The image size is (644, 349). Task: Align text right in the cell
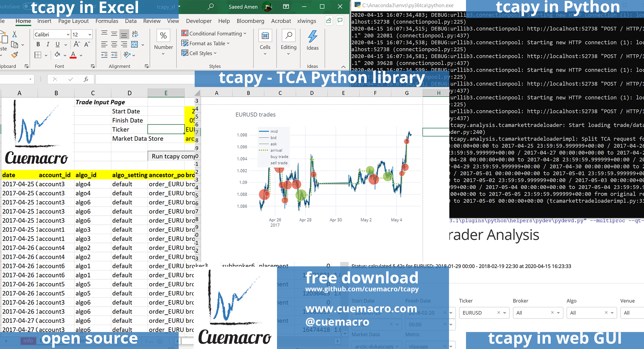tap(124, 44)
